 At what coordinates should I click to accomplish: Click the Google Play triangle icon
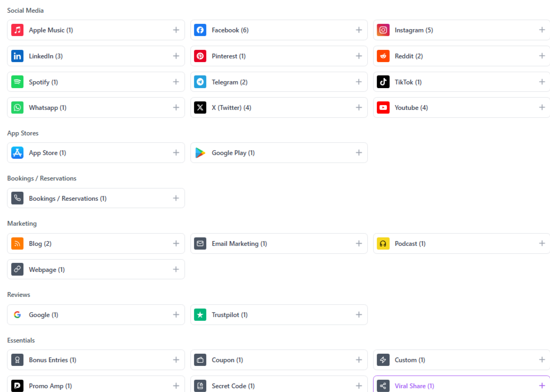200,153
